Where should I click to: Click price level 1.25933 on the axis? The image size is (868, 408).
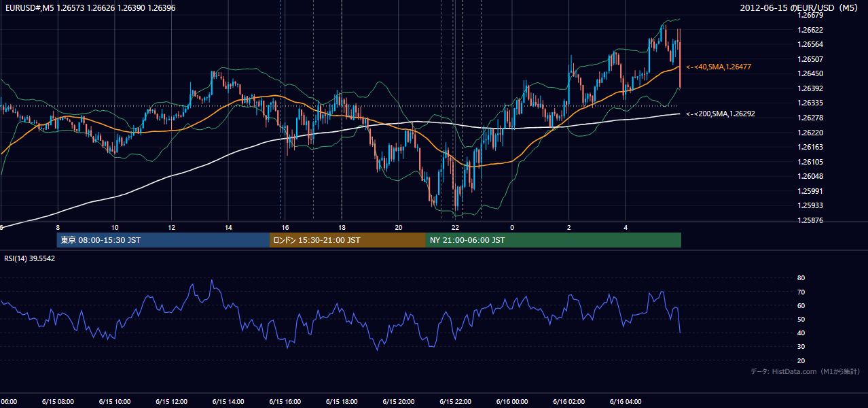tap(810, 205)
